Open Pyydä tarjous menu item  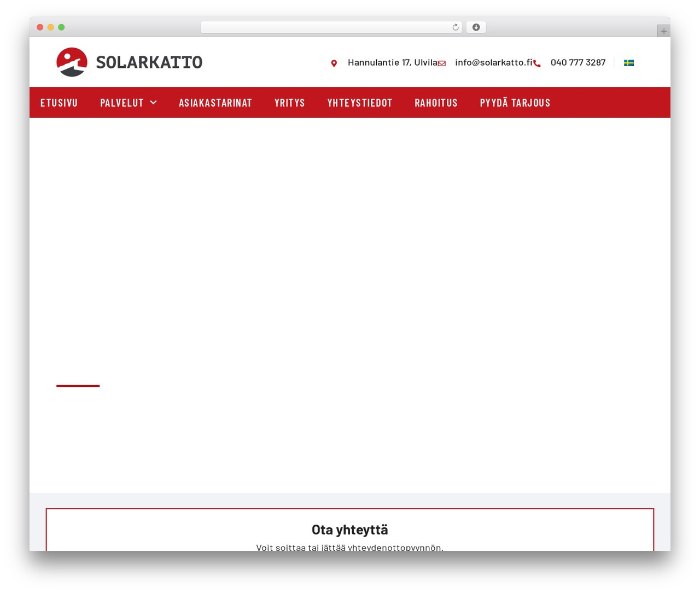click(x=515, y=103)
